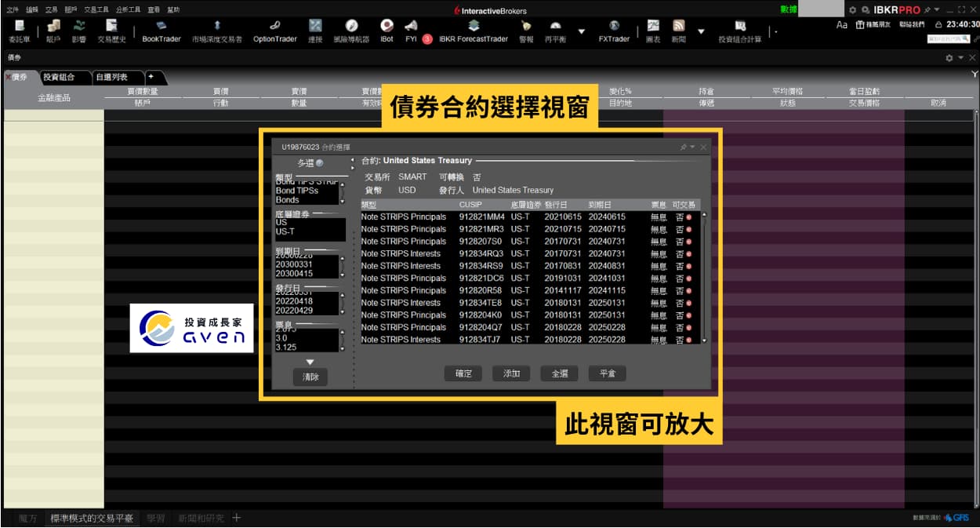Collapse the filter panel using the left arrow
The width and height of the screenshot is (980, 528).
pos(353,160)
